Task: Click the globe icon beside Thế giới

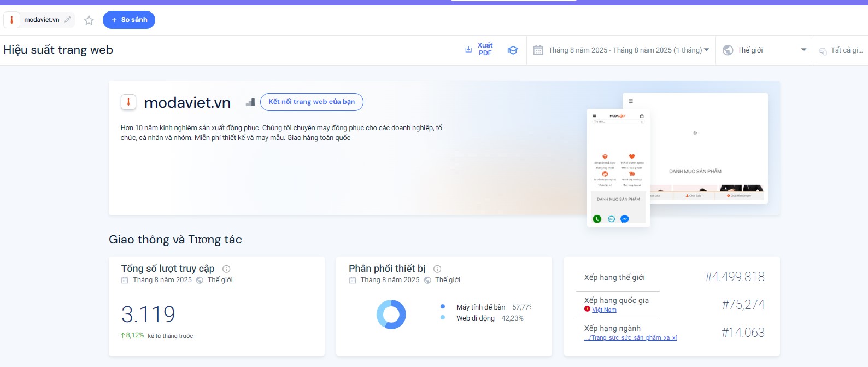Action: coord(728,50)
